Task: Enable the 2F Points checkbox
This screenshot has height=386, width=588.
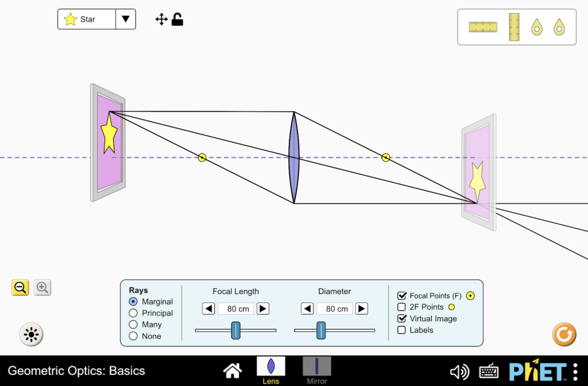Action: [x=402, y=307]
